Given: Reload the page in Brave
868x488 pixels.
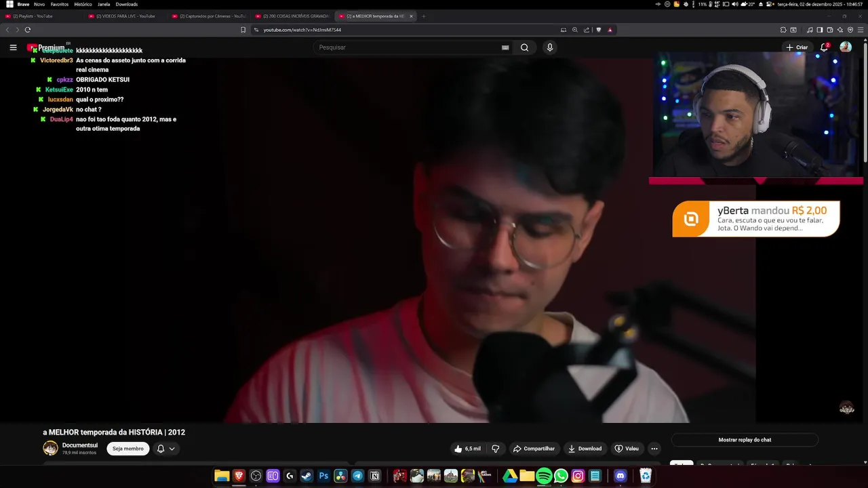Looking at the screenshot, I should [x=28, y=30].
